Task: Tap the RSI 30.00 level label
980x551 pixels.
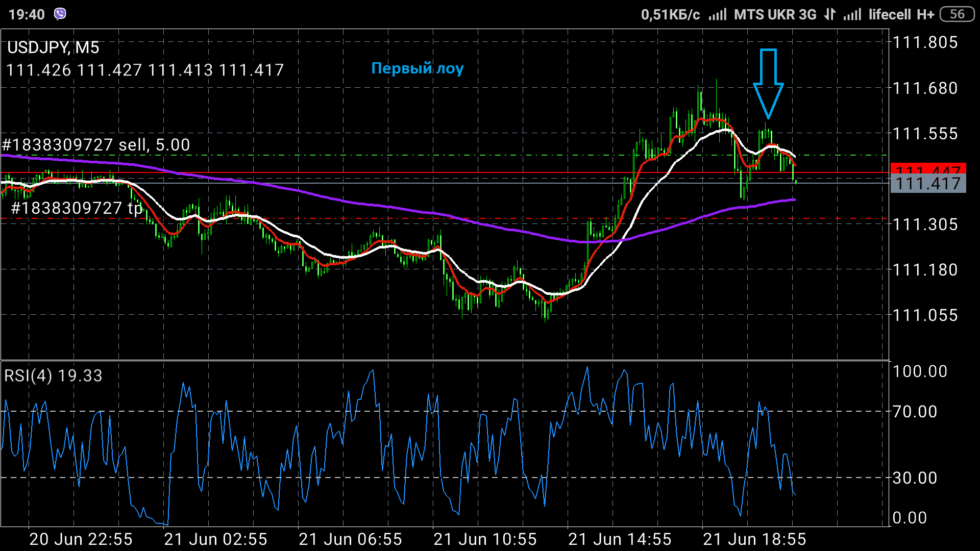Action: point(915,478)
